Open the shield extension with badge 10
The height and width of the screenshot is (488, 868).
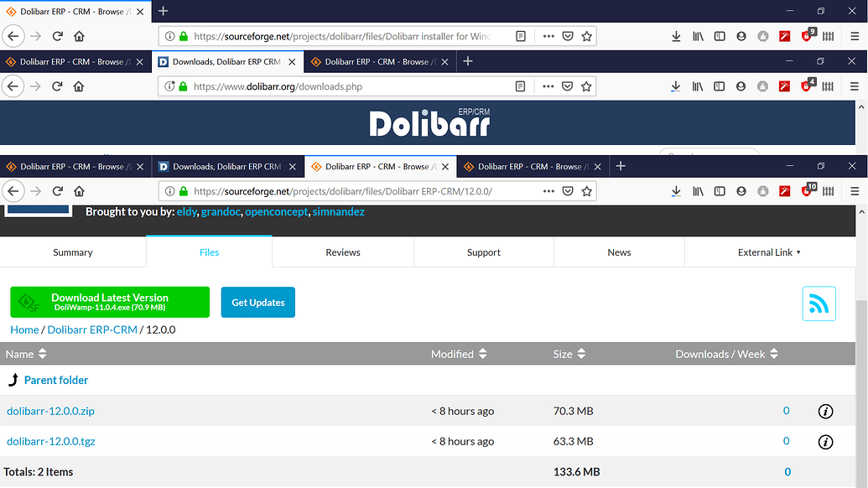point(806,190)
